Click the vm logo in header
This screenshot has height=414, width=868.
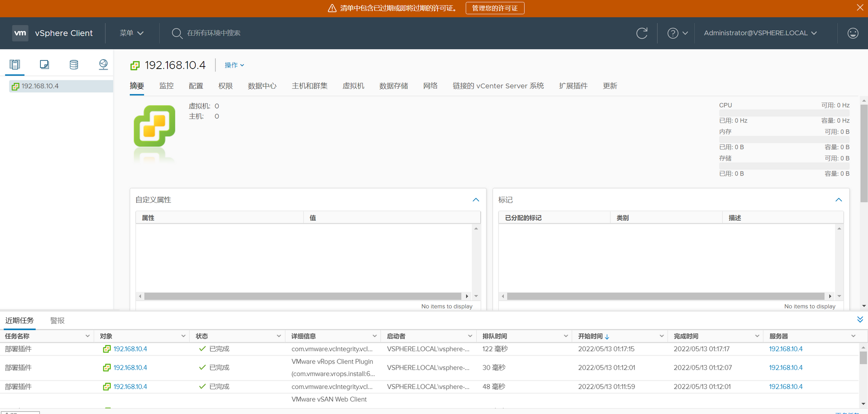tap(20, 33)
